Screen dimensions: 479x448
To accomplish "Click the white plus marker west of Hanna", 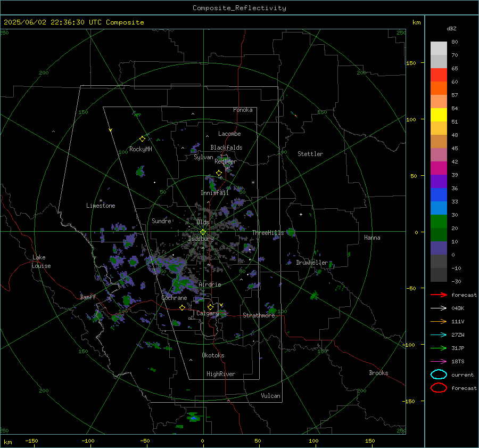I will click(301, 214).
